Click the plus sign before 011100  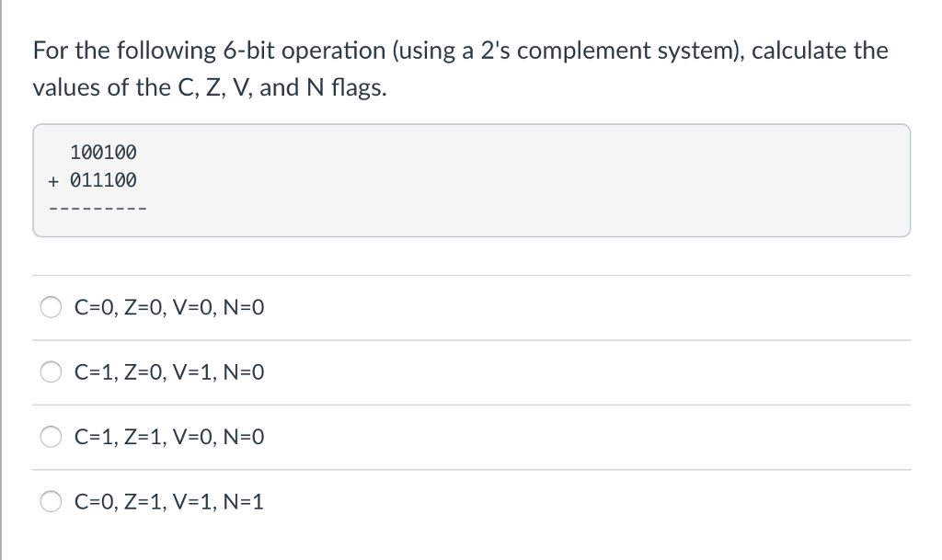click(53, 180)
